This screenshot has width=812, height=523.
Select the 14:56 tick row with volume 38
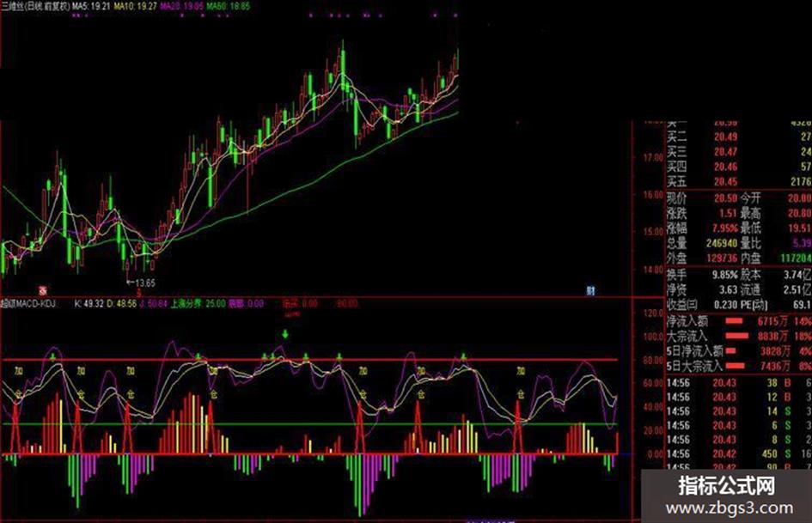pos(739,383)
